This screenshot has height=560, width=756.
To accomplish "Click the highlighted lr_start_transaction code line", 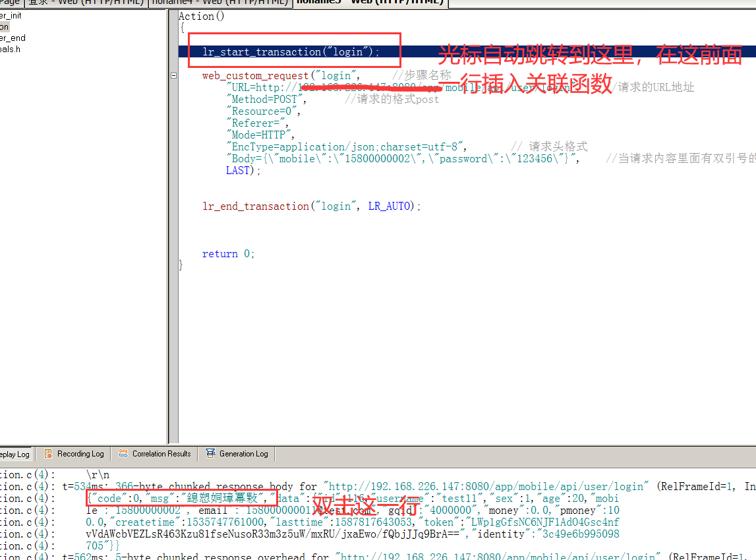I will [291, 52].
